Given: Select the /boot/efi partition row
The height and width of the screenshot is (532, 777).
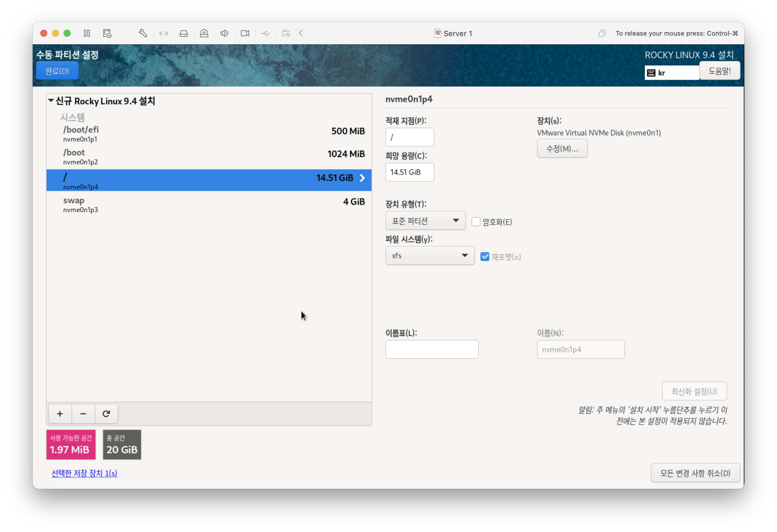Looking at the screenshot, I should coord(209,134).
